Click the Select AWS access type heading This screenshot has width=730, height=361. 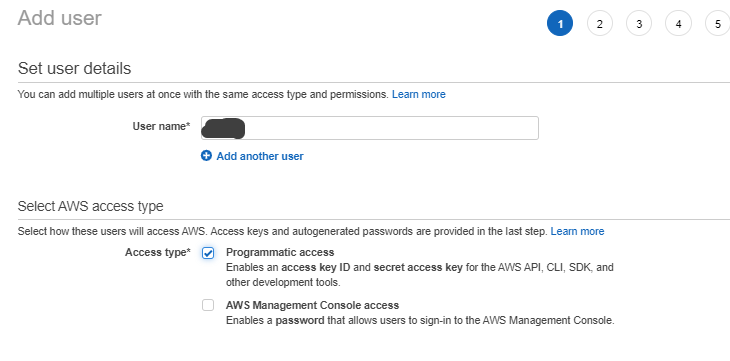tap(90, 206)
